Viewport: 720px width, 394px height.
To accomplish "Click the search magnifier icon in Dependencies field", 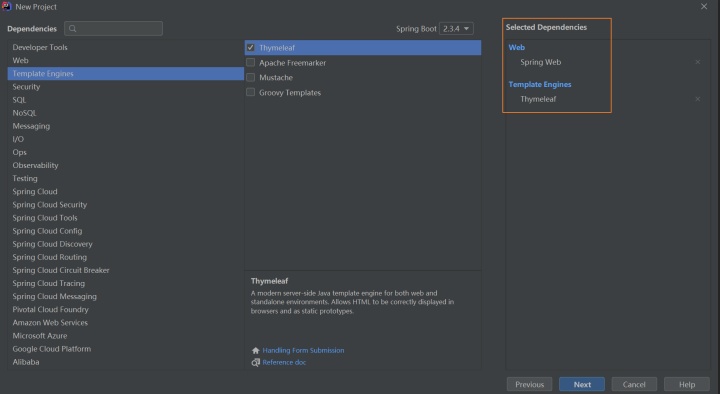I will click(x=73, y=28).
